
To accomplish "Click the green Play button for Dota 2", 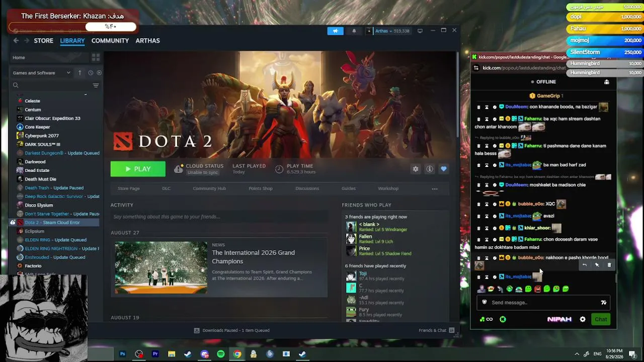I will point(138,169).
